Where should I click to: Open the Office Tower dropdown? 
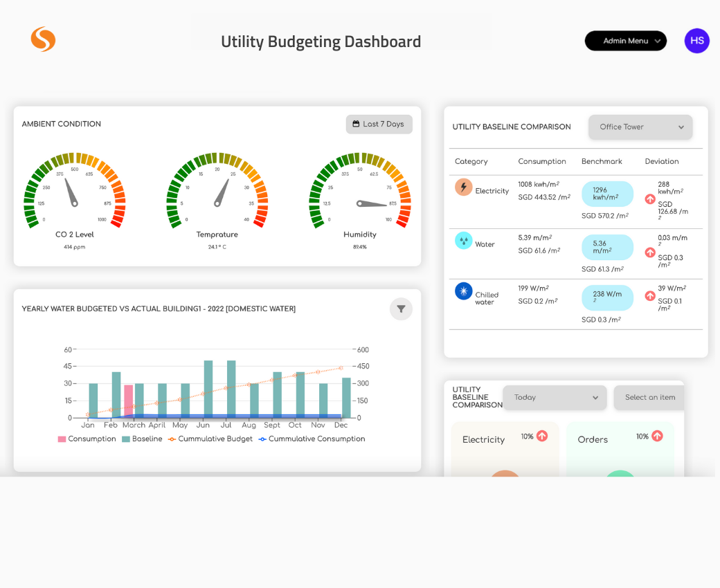640,127
